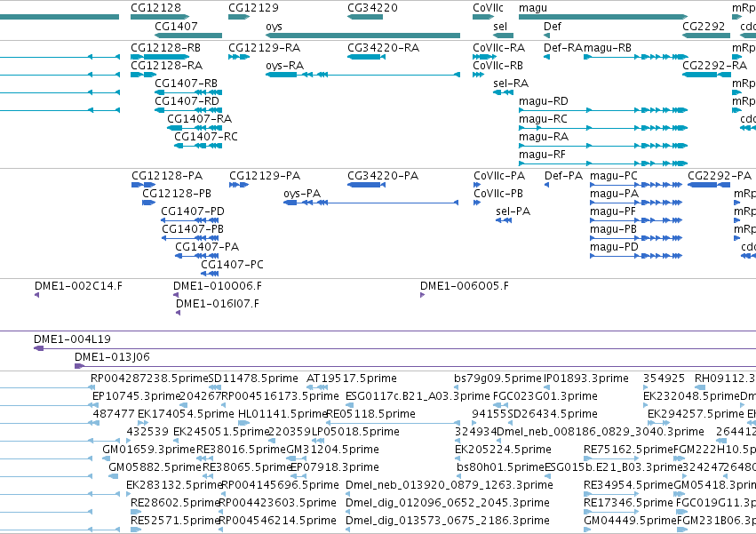Select protein CoVIIc-PA
The image size is (756, 534).
(499, 176)
